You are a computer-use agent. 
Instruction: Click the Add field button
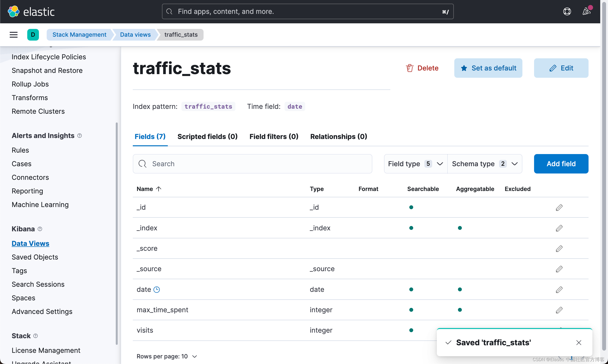point(561,164)
